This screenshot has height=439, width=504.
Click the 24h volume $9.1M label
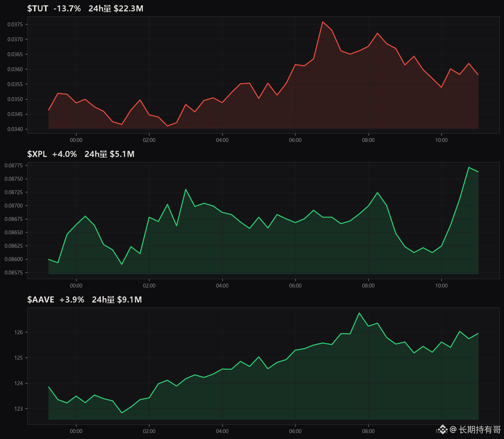pos(117,300)
